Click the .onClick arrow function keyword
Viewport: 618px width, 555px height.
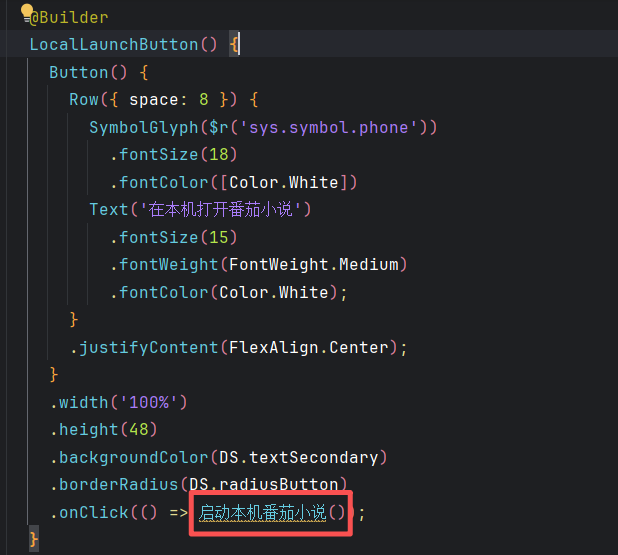pos(178,512)
